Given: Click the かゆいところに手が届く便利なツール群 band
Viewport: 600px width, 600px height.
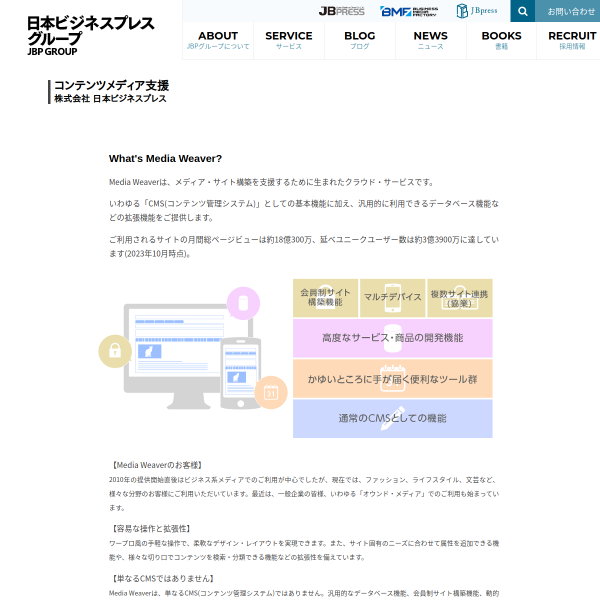Looking at the screenshot, I should click(x=393, y=379).
